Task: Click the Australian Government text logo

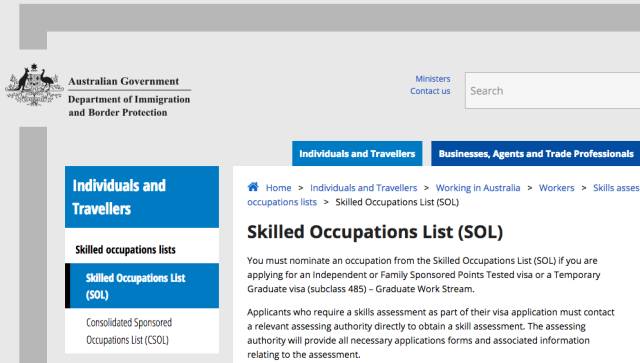Action: (124, 81)
